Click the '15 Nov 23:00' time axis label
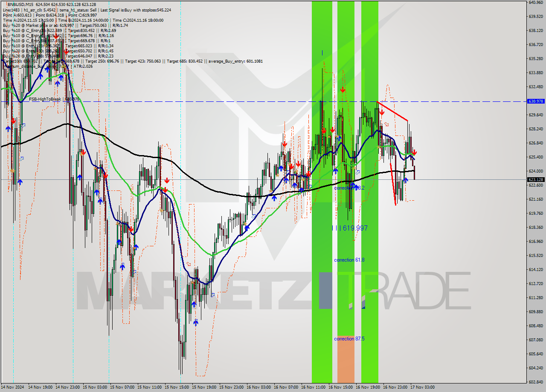This screenshot has width=546, height=392. tap(232, 387)
